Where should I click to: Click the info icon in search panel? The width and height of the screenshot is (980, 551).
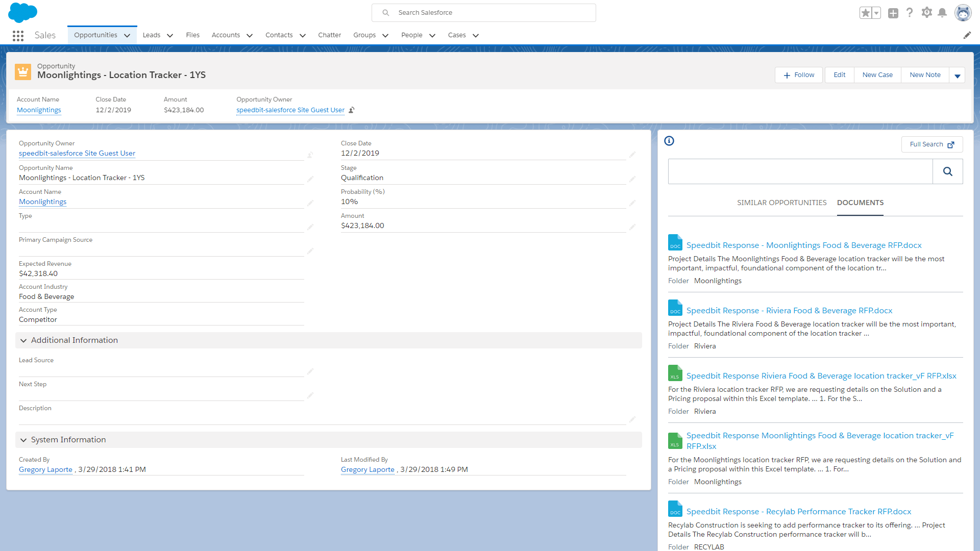pyautogui.click(x=669, y=141)
